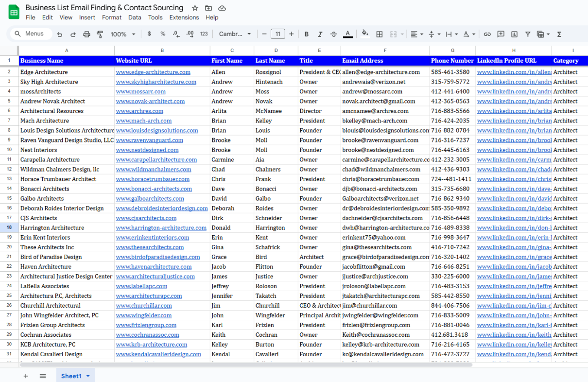Open the 100% zoom dropdown
This screenshot has height=382, width=588.
(122, 34)
